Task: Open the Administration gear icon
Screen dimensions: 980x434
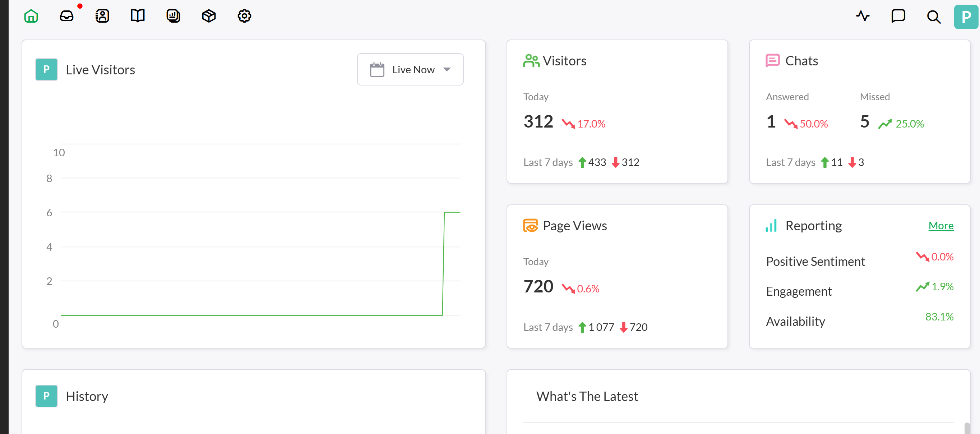Action: (x=244, y=16)
